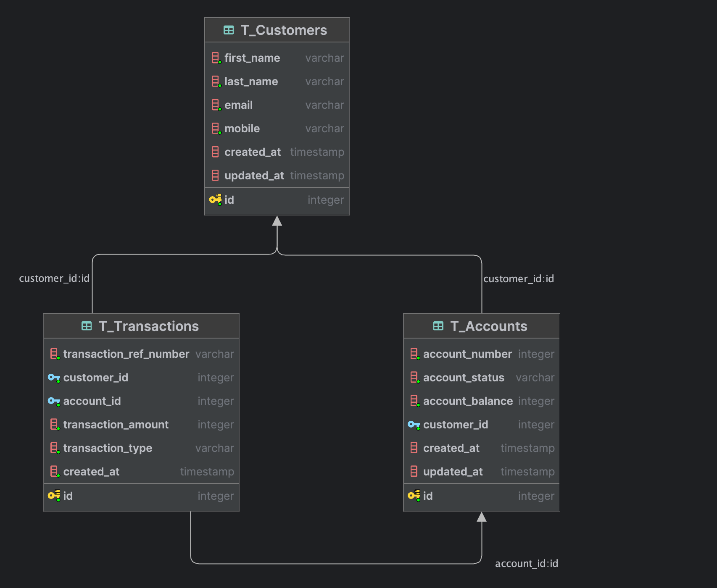Click the table icon beside T_Customers title
This screenshot has width=717, height=588.
coord(229,30)
